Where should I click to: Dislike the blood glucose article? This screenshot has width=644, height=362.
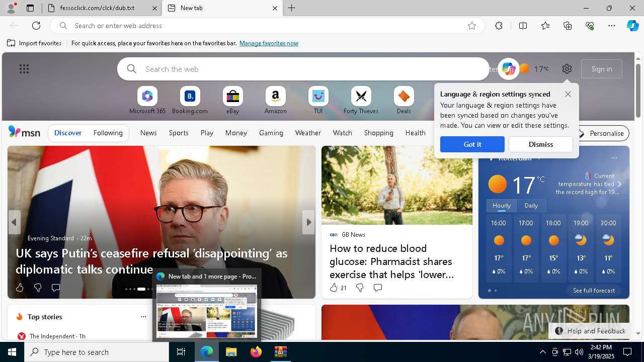coord(360,288)
